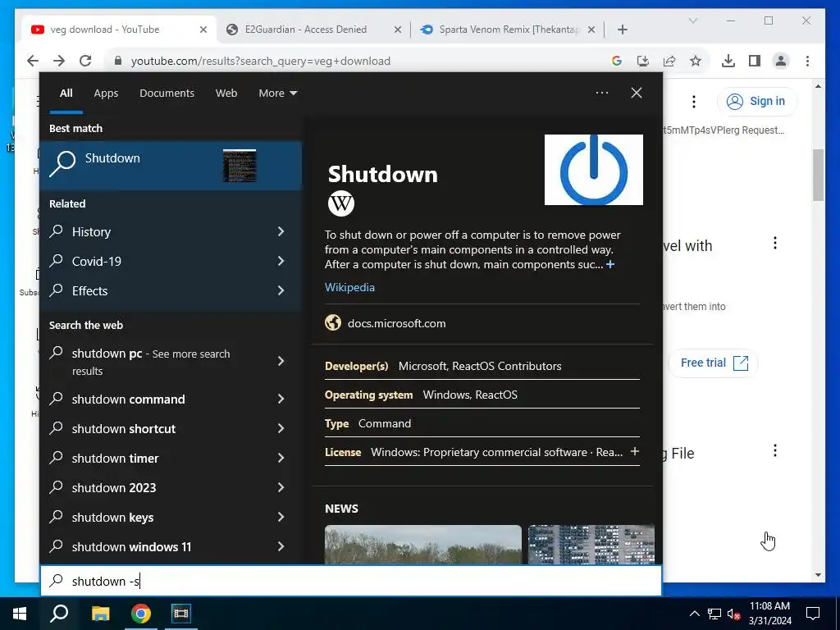The width and height of the screenshot is (840, 630).
Task: Switch to Sparta Venom Remix tab
Action: coord(509,30)
